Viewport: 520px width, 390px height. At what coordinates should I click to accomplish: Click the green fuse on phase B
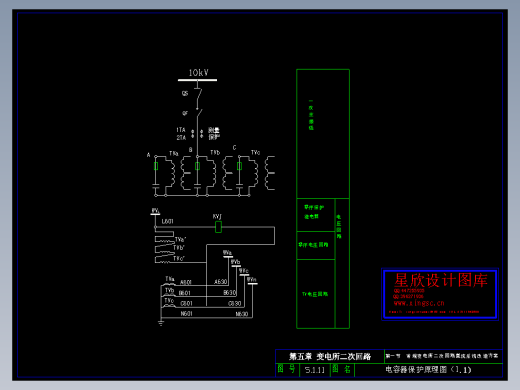click(x=197, y=166)
